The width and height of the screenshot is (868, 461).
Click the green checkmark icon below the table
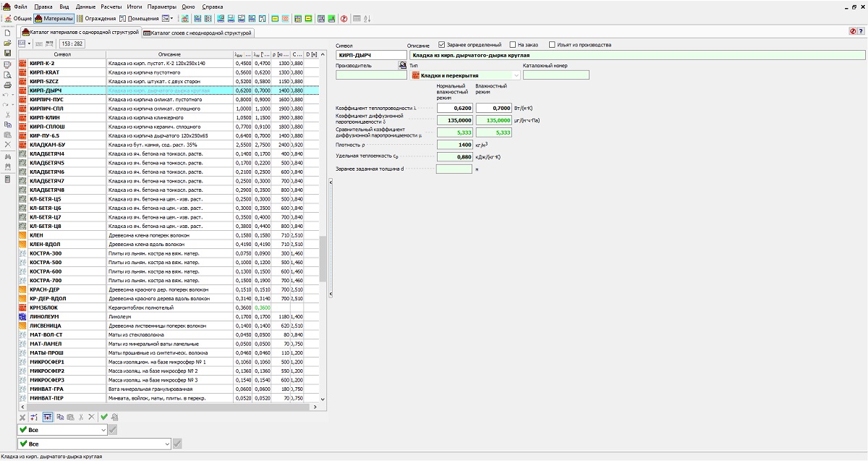104,417
